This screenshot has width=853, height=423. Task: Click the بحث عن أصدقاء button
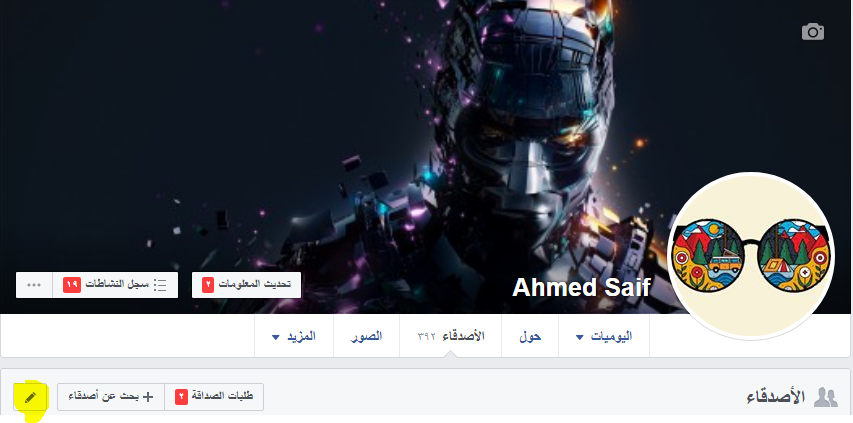tap(111, 397)
